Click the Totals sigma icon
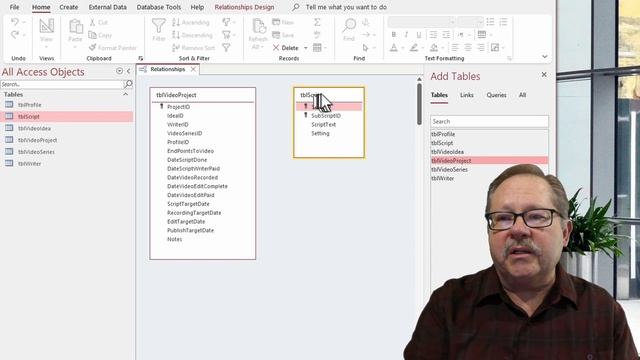Screen dimensions: 640x360 317,22
